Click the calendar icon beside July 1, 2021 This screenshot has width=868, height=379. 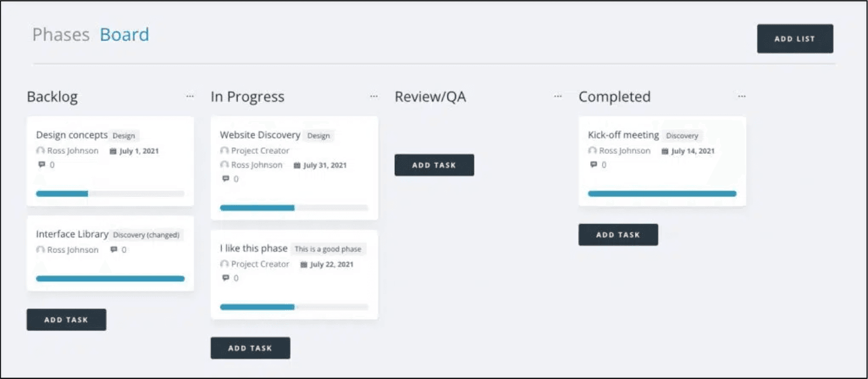click(x=113, y=151)
